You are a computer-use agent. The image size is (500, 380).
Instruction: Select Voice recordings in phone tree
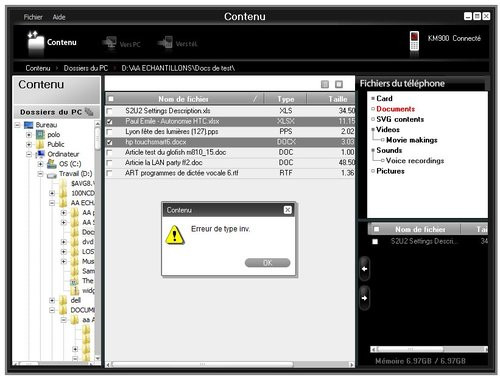[x=415, y=161]
